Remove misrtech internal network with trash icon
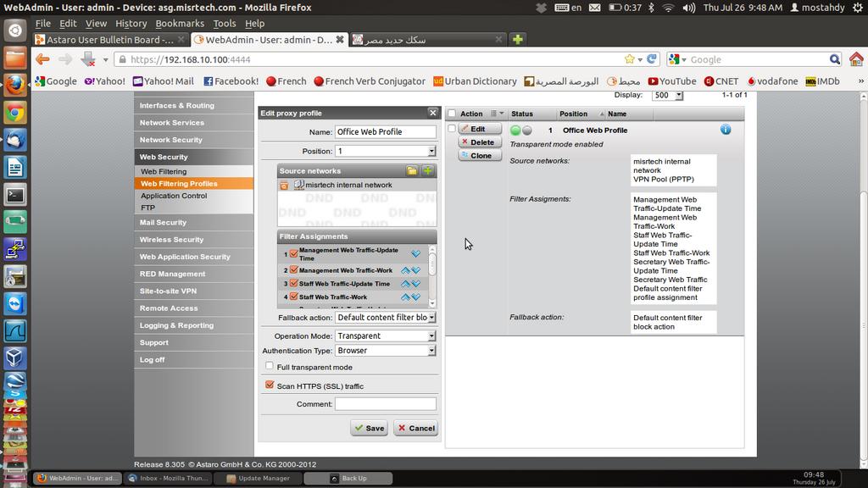Screen dimensions: 868x488 [x=285, y=185]
